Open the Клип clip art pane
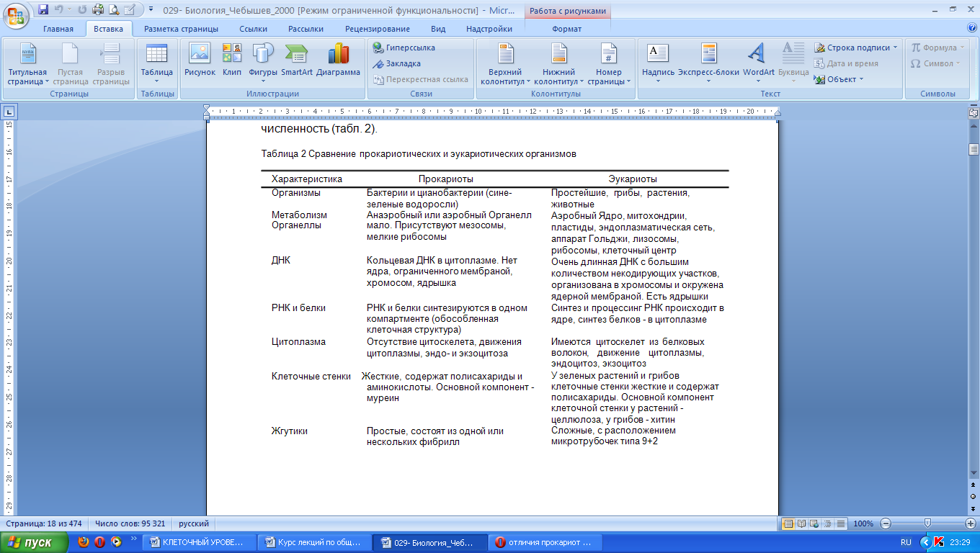Image resolution: width=980 pixels, height=553 pixels. 232,60
